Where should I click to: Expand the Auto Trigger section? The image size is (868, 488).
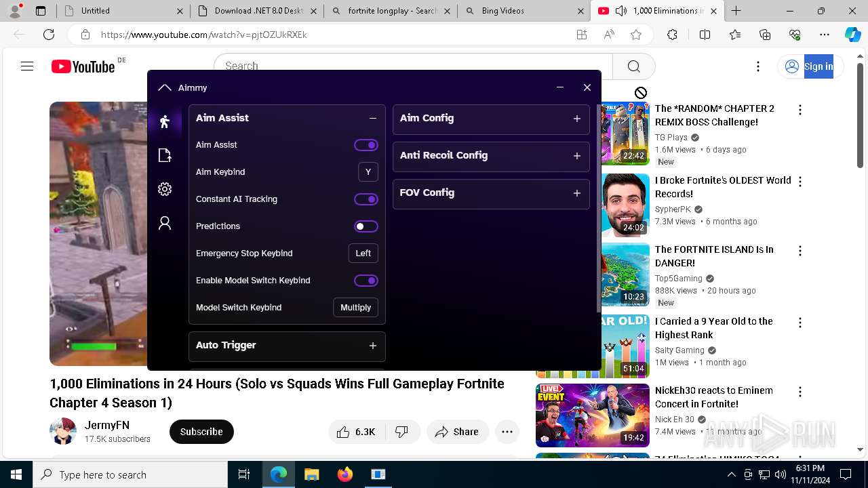372,346
